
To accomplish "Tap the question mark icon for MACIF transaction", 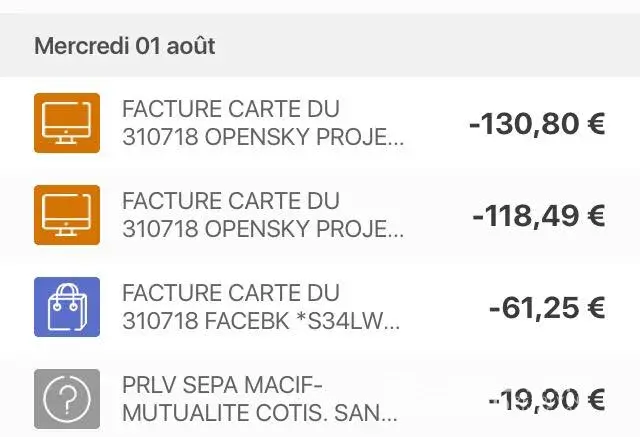I will 67,399.
